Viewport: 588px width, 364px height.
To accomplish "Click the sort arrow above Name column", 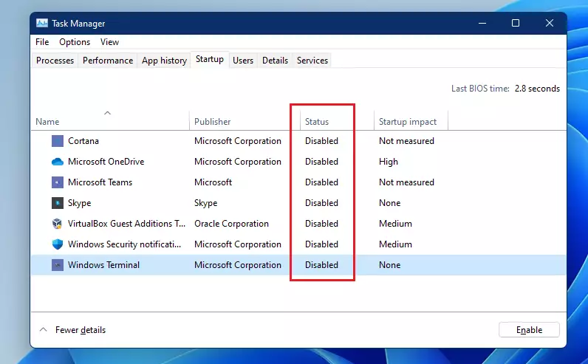I will [x=107, y=113].
